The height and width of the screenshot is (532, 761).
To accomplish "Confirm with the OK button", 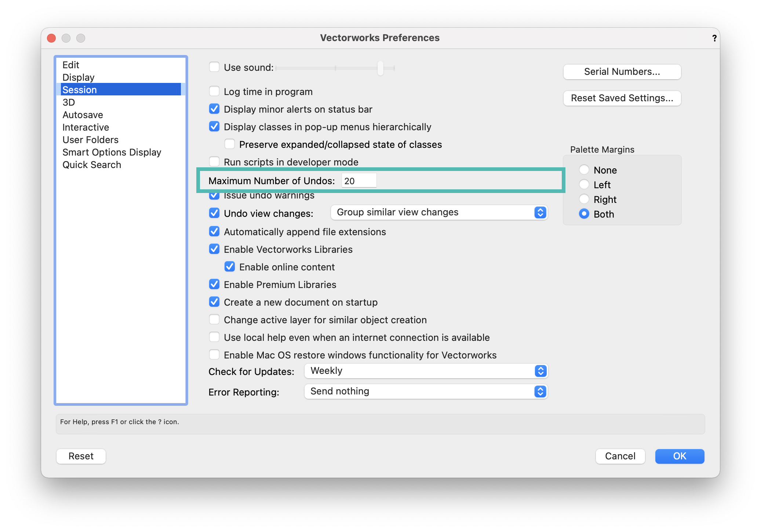I will [x=680, y=456].
